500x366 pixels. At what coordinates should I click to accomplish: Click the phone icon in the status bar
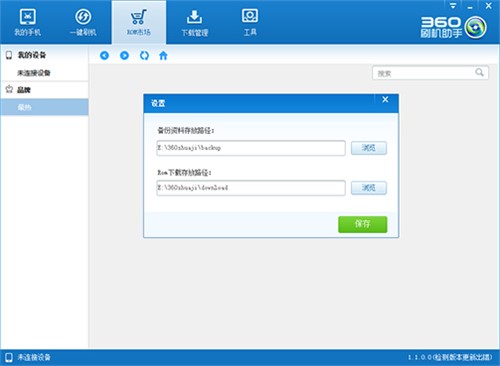coord(9,357)
